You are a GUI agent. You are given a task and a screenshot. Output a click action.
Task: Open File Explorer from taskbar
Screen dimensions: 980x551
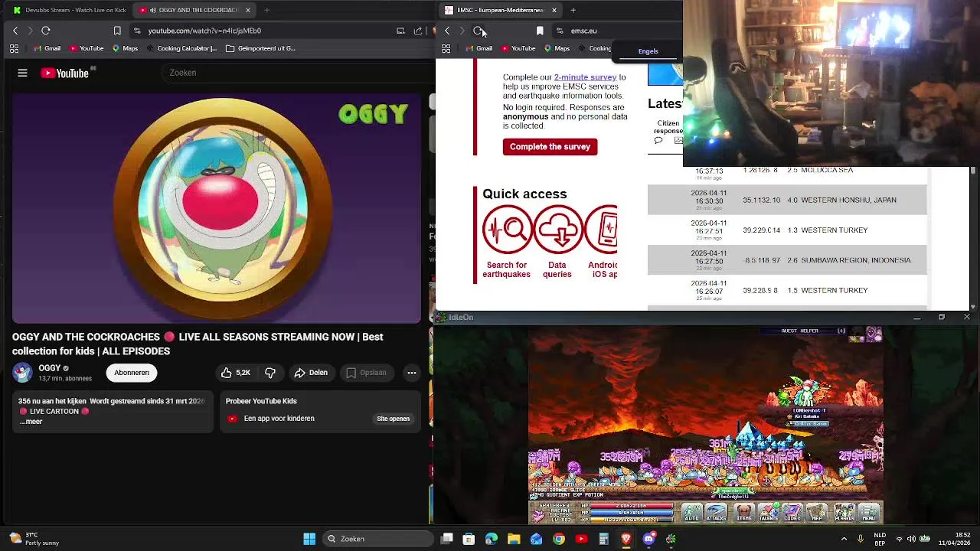[x=514, y=539]
